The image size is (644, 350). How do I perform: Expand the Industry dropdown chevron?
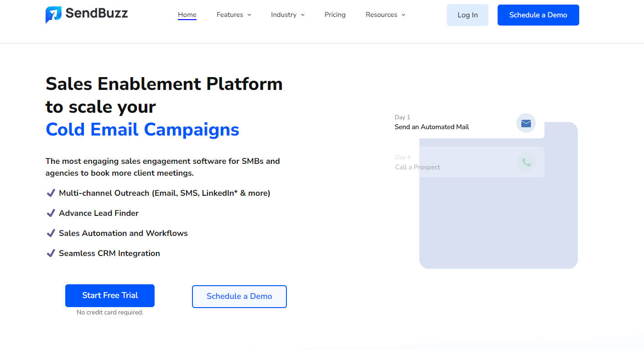point(303,15)
